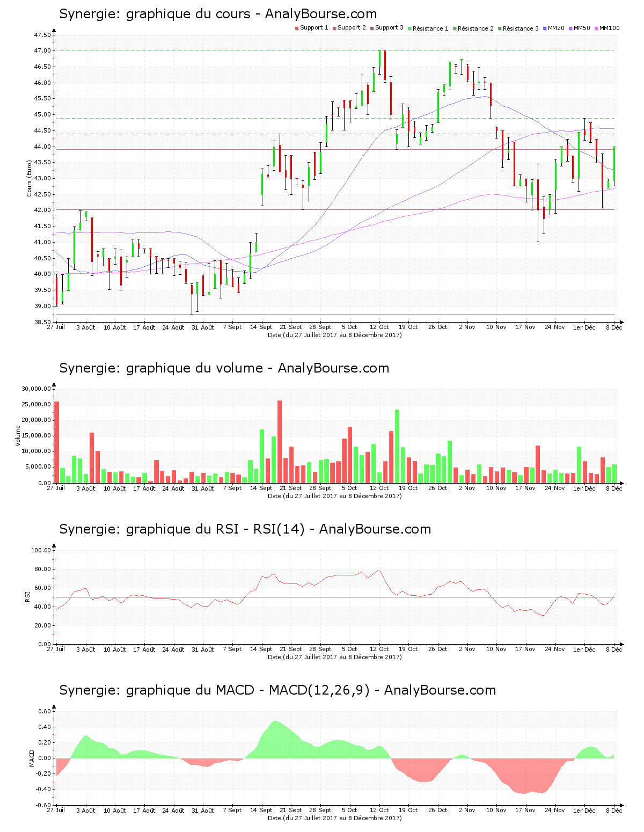Click the date range caption under volume chart

(x=335, y=496)
